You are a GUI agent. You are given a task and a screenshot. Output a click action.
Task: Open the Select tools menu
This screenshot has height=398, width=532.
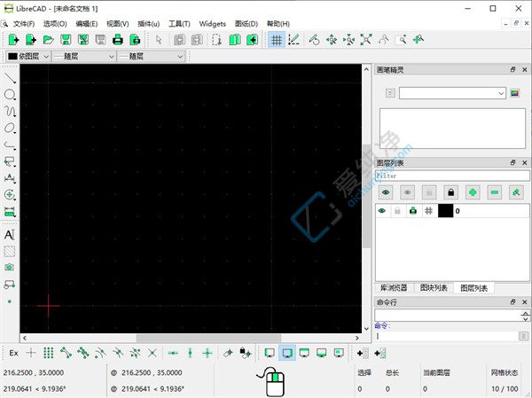click(x=10, y=161)
